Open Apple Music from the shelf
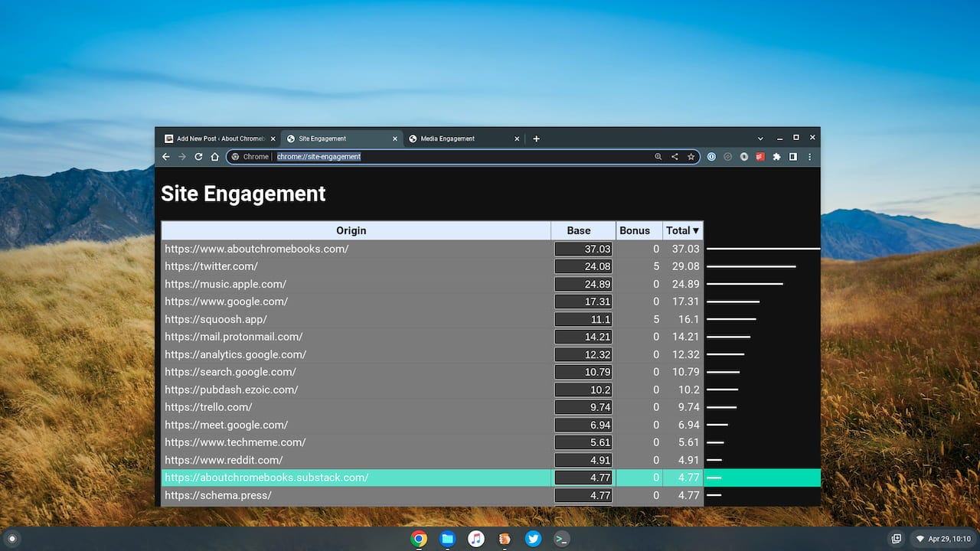 click(476, 539)
